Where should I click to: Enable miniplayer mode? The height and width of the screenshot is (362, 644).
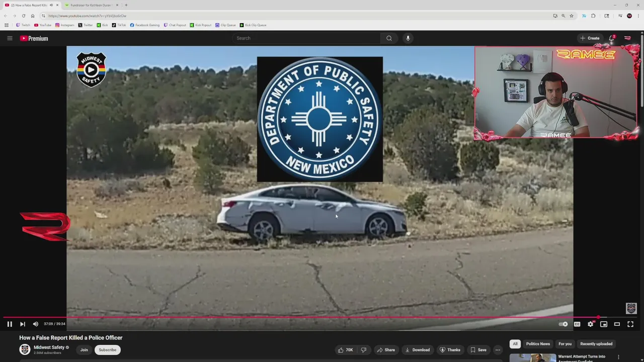point(604,324)
